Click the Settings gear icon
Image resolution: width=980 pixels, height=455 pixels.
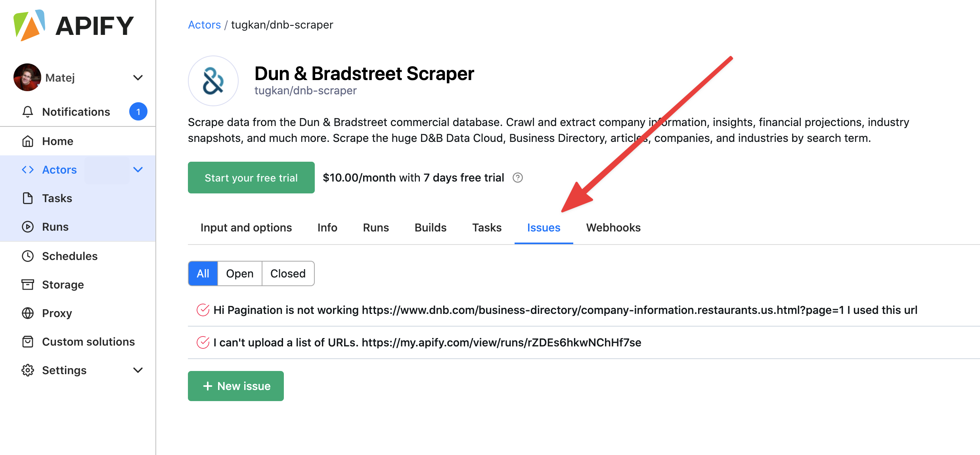(x=28, y=370)
